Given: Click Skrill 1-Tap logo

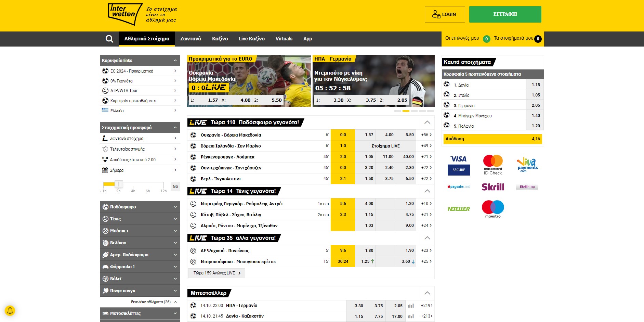Looking at the screenshot, I should (527, 187).
